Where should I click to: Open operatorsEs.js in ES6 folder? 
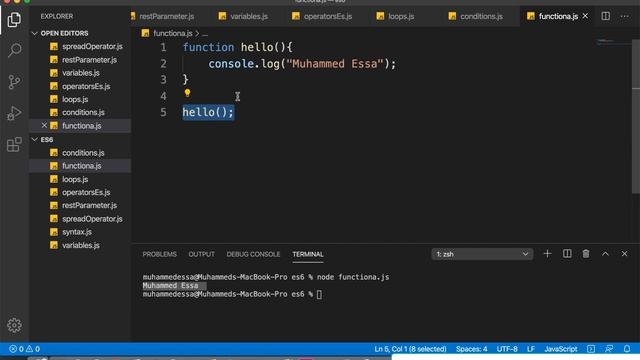click(x=80, y=192)
